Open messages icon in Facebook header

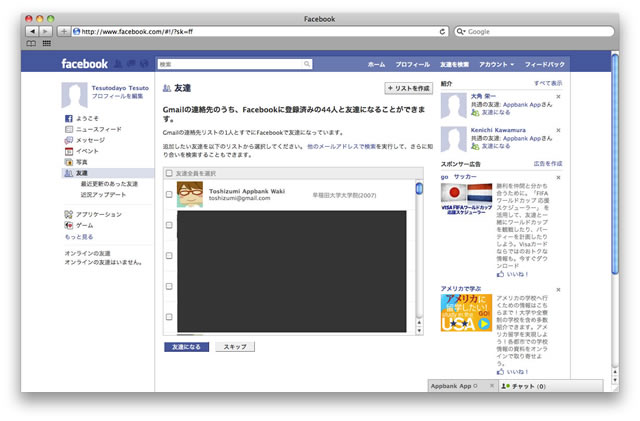pyautogui.click(x=131, y=64)
